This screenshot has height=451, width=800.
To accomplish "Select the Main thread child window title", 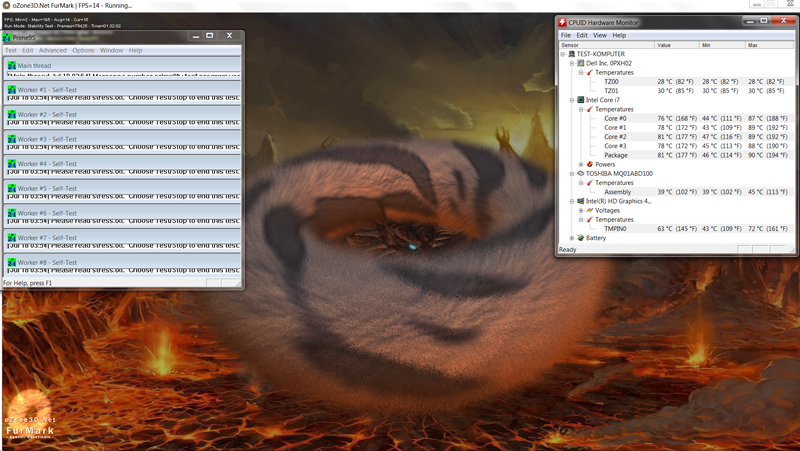I will 122,65.
